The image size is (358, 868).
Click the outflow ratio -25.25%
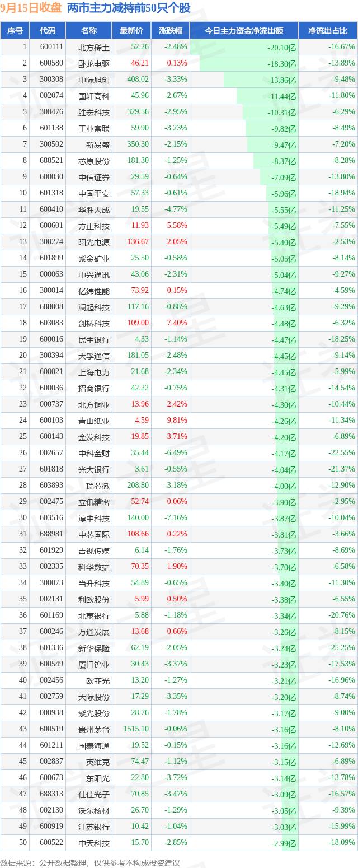pos(342,647)
